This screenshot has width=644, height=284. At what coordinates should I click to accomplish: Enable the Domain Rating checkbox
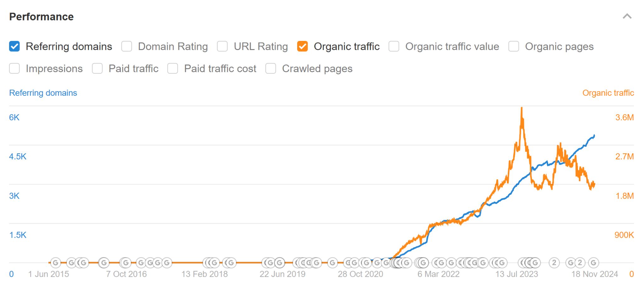127,46
